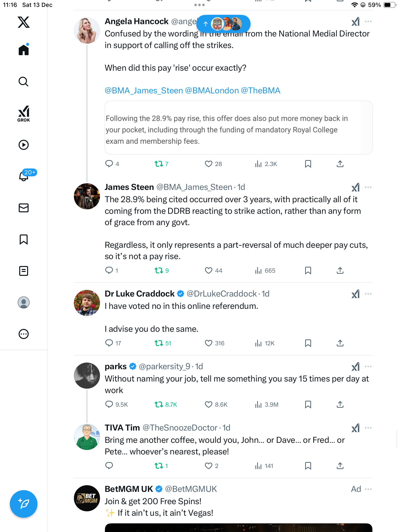399x532 pixels.
Task: Open notifications with the 20+ badge
Action: point(24,176)
